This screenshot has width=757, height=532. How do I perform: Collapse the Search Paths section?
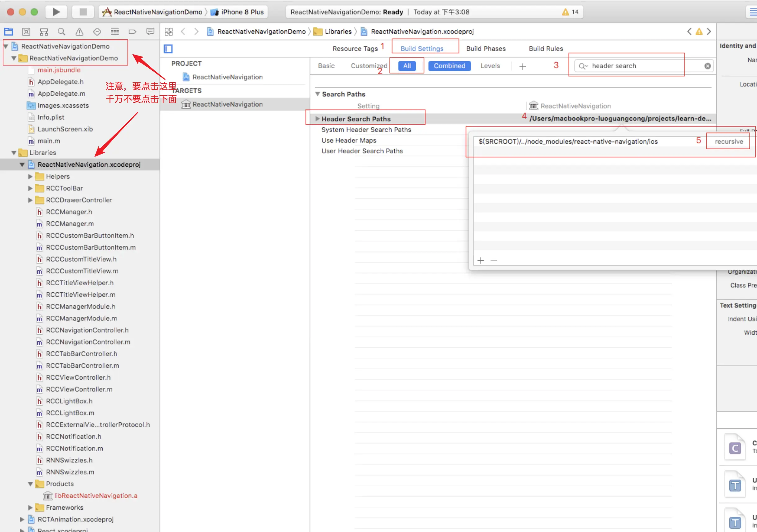tap(317, 94)
